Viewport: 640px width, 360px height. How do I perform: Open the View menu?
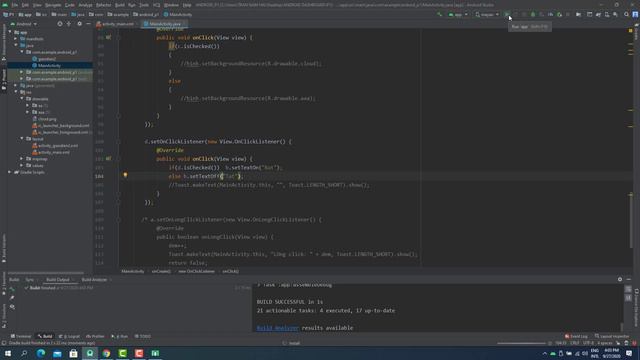point(37,5)
